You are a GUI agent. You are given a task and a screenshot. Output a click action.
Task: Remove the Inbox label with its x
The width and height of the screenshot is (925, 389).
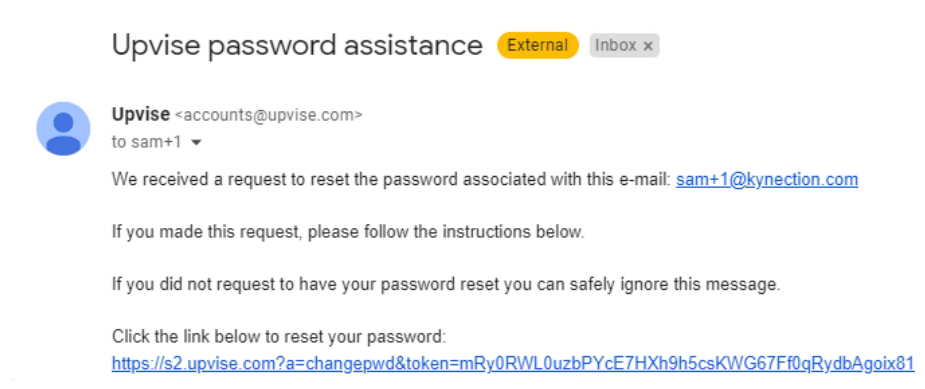pos(648,46)
